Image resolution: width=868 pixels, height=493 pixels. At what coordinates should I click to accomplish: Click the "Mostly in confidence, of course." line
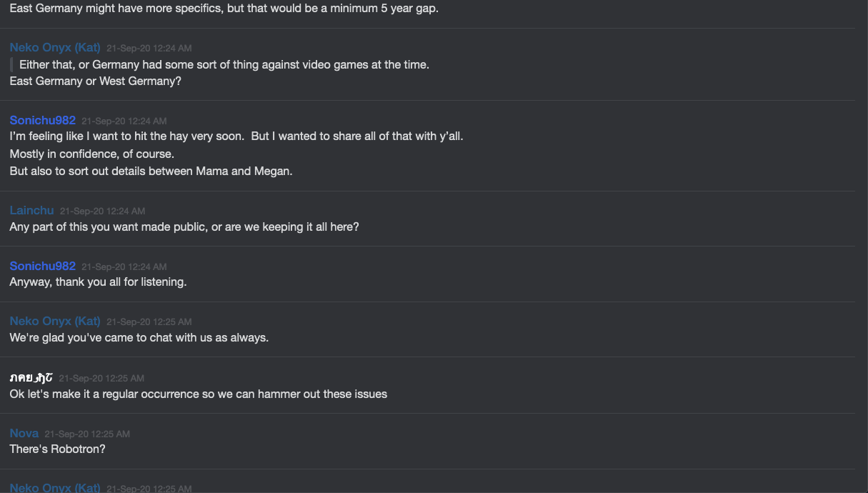(x=91, y=154)
